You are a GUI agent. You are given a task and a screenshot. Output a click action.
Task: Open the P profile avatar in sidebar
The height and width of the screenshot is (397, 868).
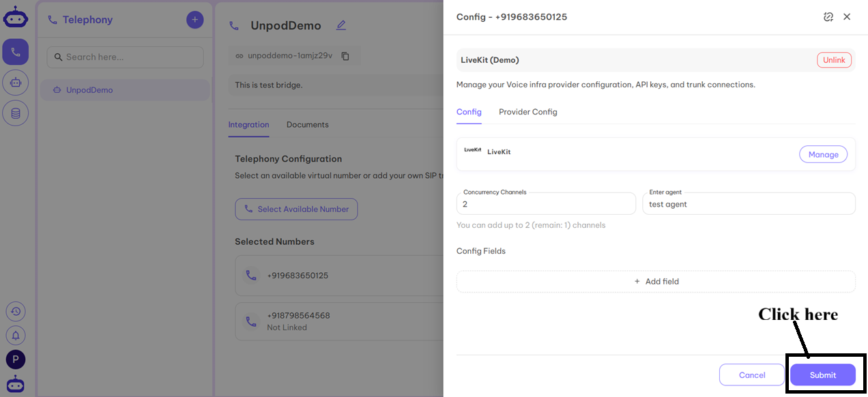15,359
